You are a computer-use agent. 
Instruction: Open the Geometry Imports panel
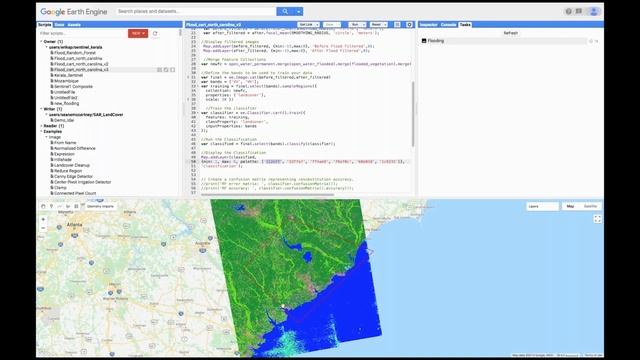(100, 207)
